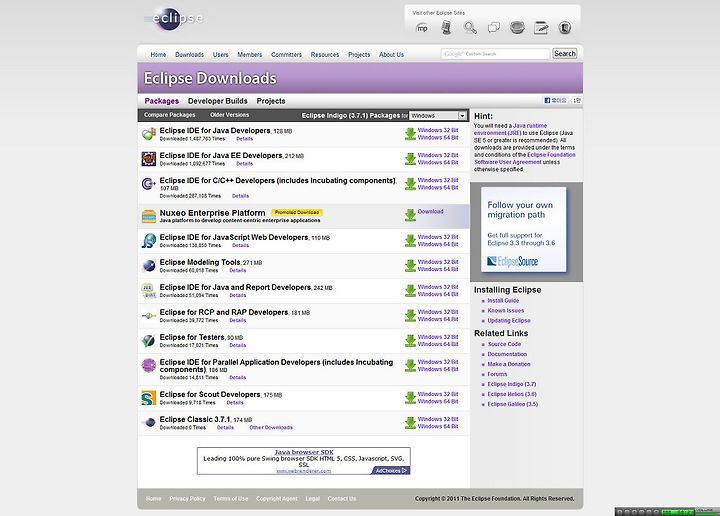Download Windows 64 Bit for C/C++ Developers

pyautogui.click(x=438, y=187)
